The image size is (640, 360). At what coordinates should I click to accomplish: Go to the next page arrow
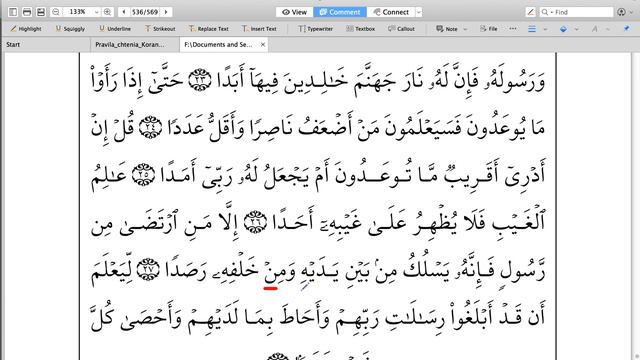tap(166, 12)
